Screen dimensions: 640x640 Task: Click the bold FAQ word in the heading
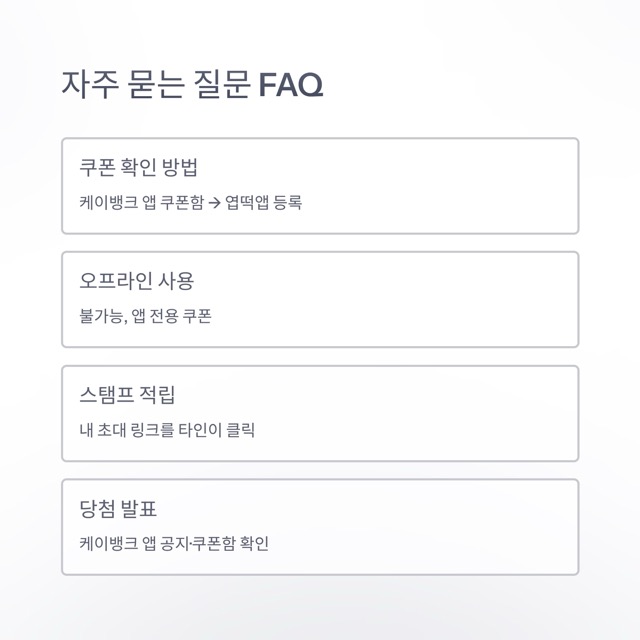point(290,85)
